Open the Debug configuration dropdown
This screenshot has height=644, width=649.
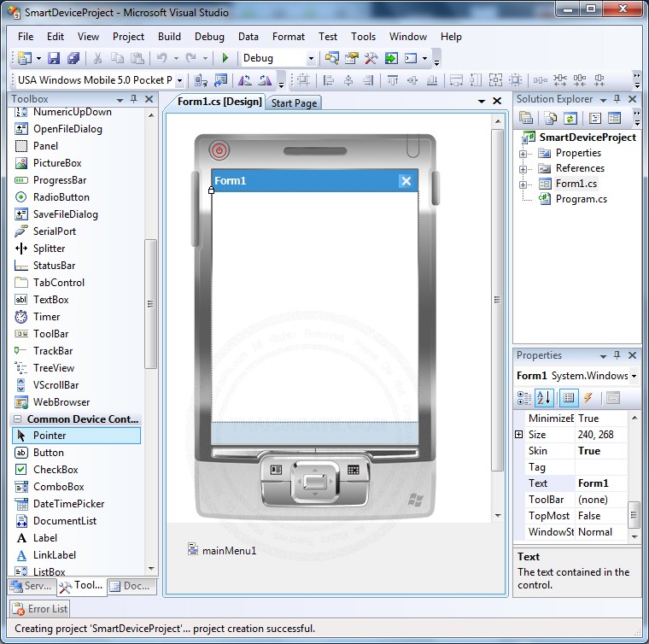311,58
